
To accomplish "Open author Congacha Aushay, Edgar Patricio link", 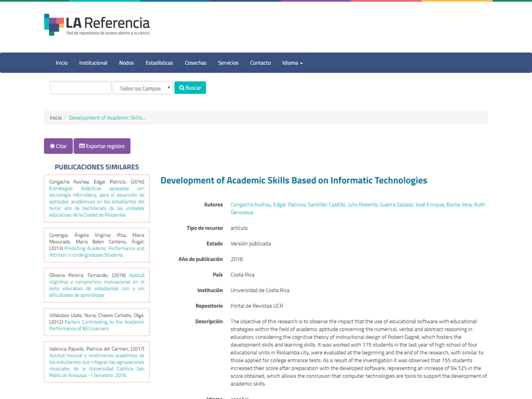I will (x=268, y=205).
